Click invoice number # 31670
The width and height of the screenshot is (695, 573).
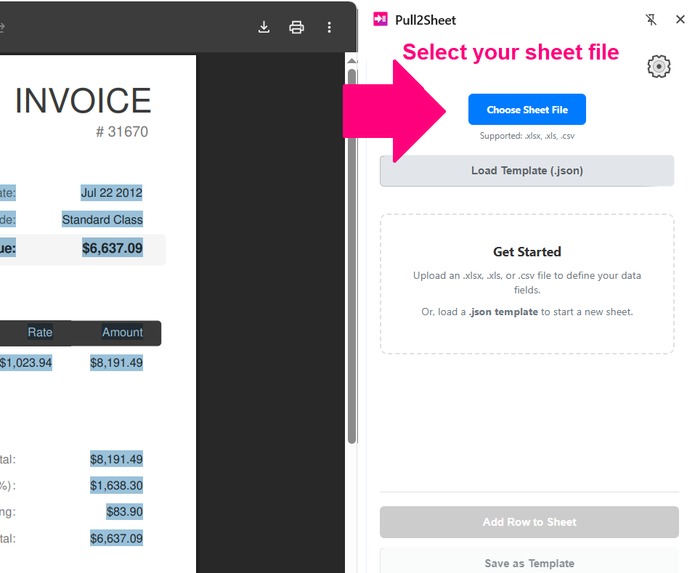pyautogui.click(x=122, y=132)
